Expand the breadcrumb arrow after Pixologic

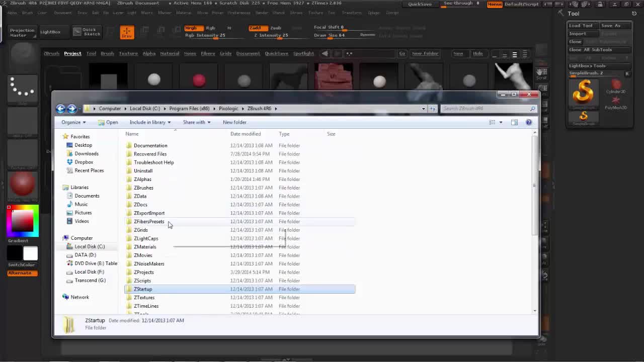(x=243, y=109)
